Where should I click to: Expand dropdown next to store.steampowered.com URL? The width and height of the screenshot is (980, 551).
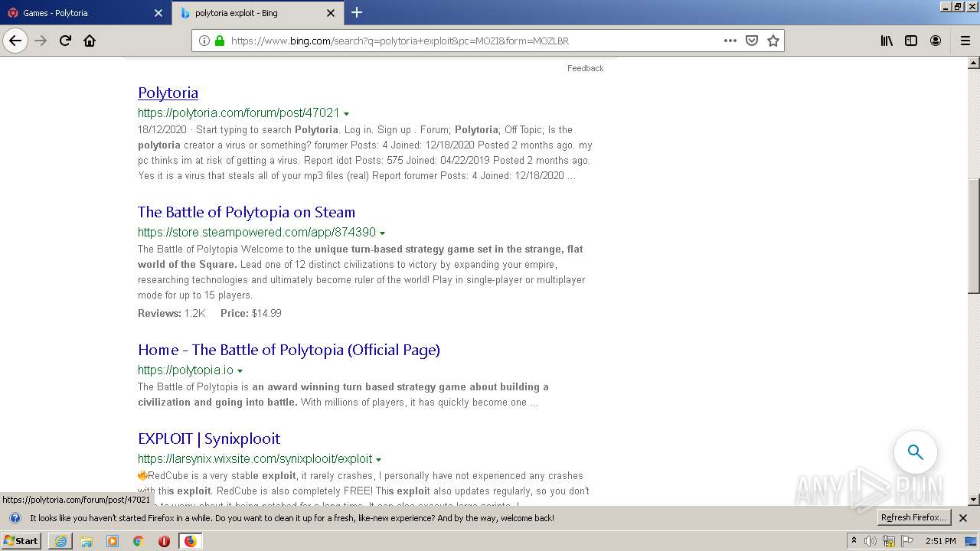coord(382,233)
